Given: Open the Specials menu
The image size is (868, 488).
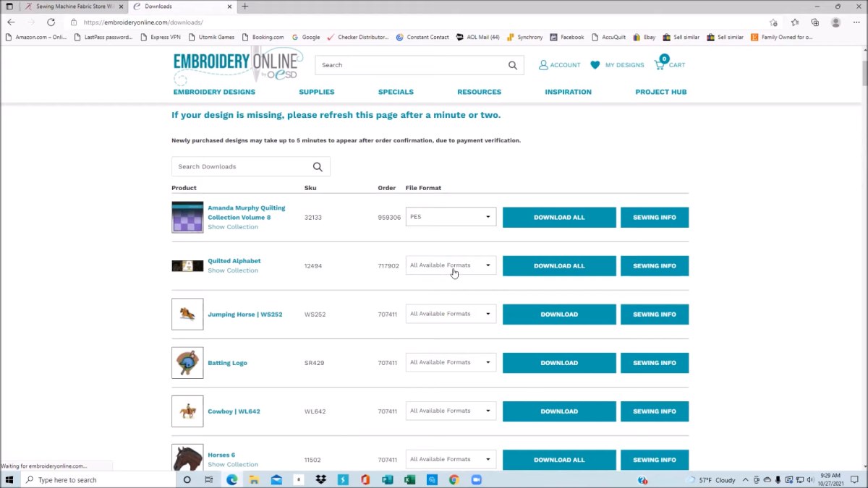Looking at the screenshot, I should (396, 92).
